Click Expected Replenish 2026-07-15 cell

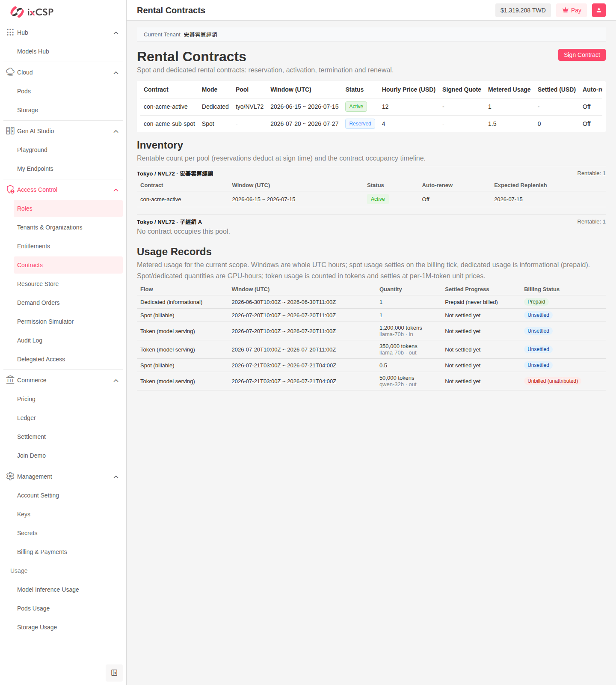509,200
